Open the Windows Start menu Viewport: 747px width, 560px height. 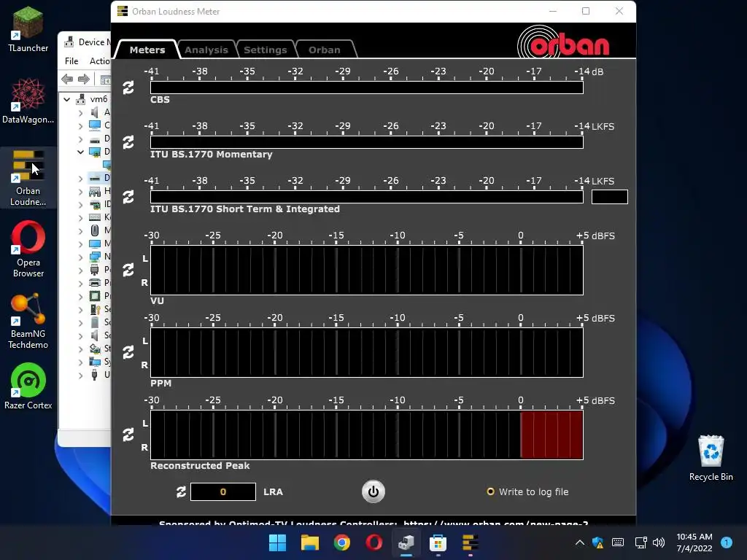tap(277, 542)
